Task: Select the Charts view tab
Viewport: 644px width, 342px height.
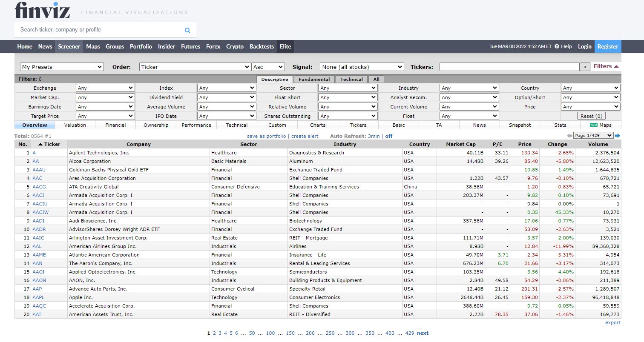Action: (x=318, y=125)
